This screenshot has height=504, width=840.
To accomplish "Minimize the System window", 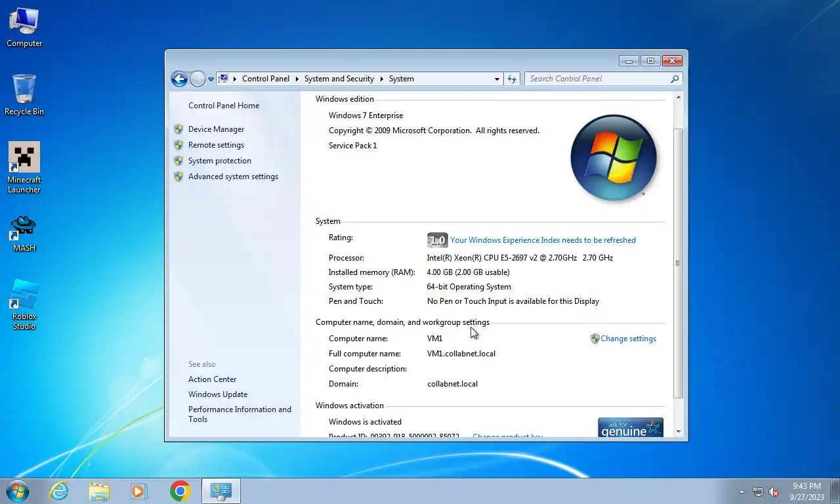I will 629,61.
